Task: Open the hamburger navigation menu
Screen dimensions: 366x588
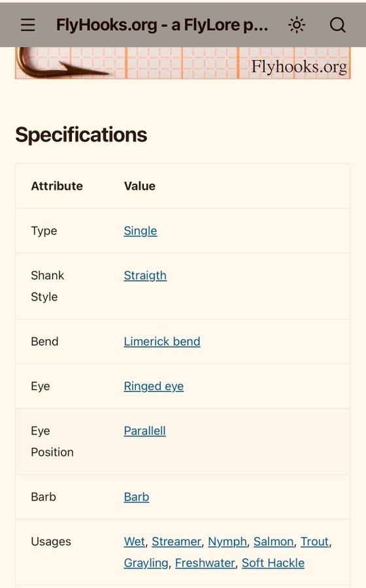Action: coord(27,25)
